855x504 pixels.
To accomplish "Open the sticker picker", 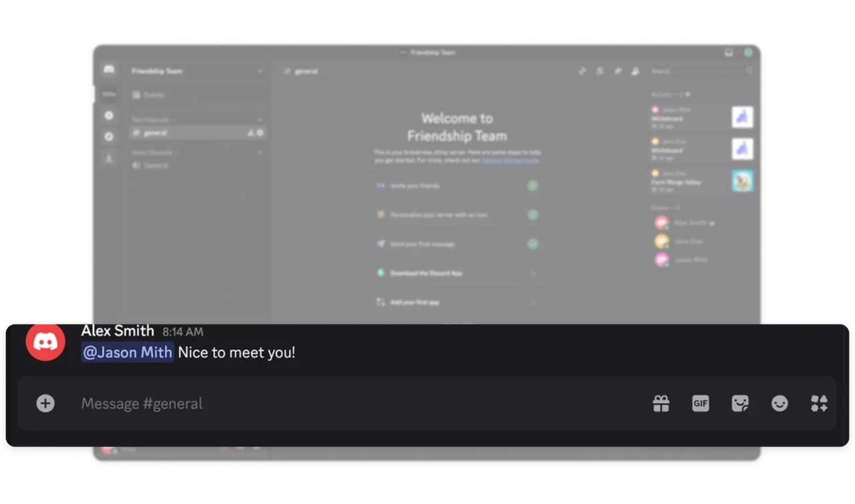I will click(740, 403).
